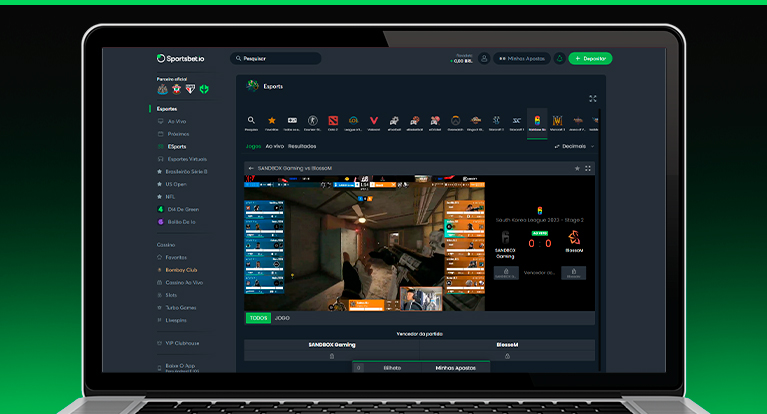Image resolution: width=767 pixels, height=414 pixels.
Task: Select the green shield partner crest
Action: 204,89
